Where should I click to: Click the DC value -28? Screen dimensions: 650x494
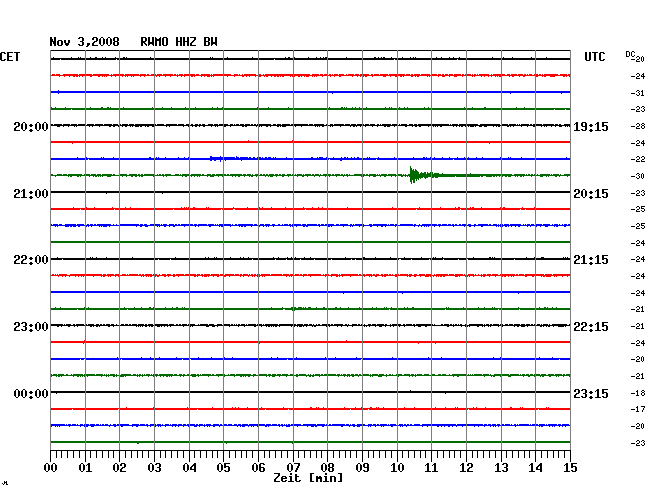click(x=638, y=126)
